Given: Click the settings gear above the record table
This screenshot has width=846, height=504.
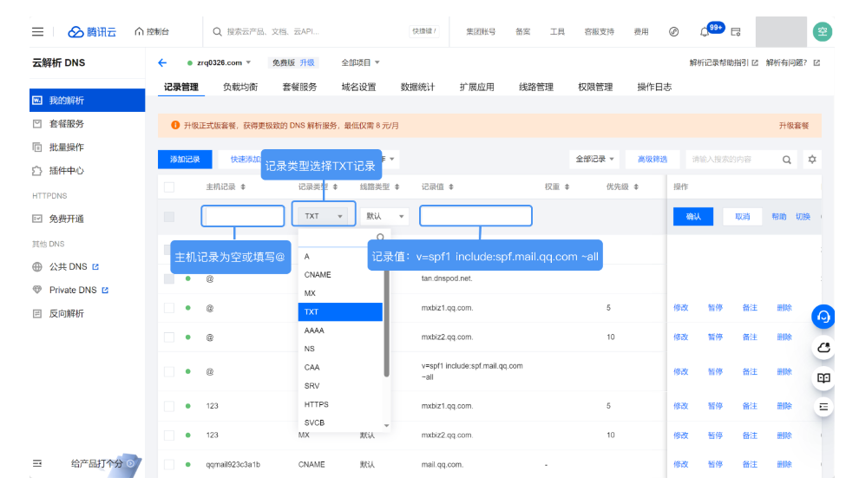Looking at the screenshot, I should 810,160.
